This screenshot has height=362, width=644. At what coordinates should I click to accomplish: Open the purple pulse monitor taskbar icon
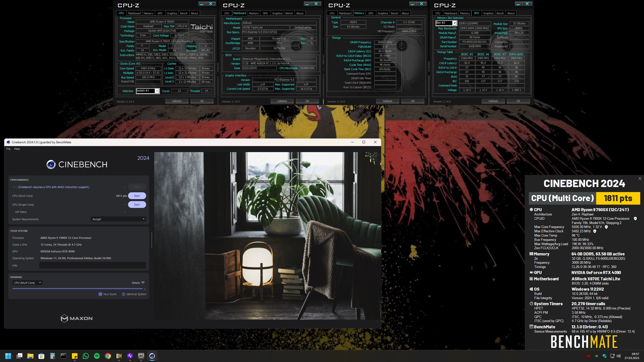[130, 356]
